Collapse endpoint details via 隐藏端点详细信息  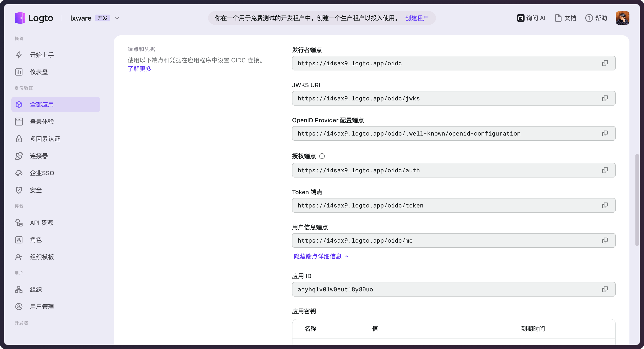pos(321,256)
